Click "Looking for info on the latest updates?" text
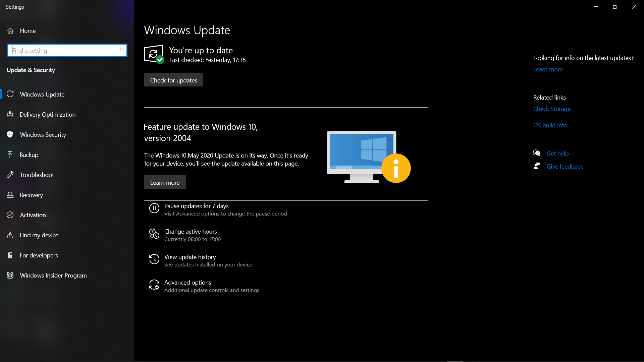Viewport: 644px width, 362px height. [583, 58]
